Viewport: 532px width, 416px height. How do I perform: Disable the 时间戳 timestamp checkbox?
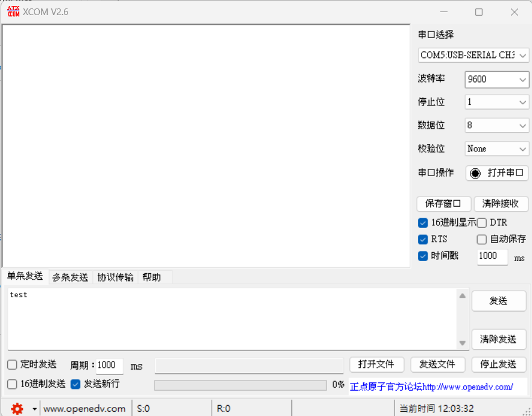click(422, 256)
